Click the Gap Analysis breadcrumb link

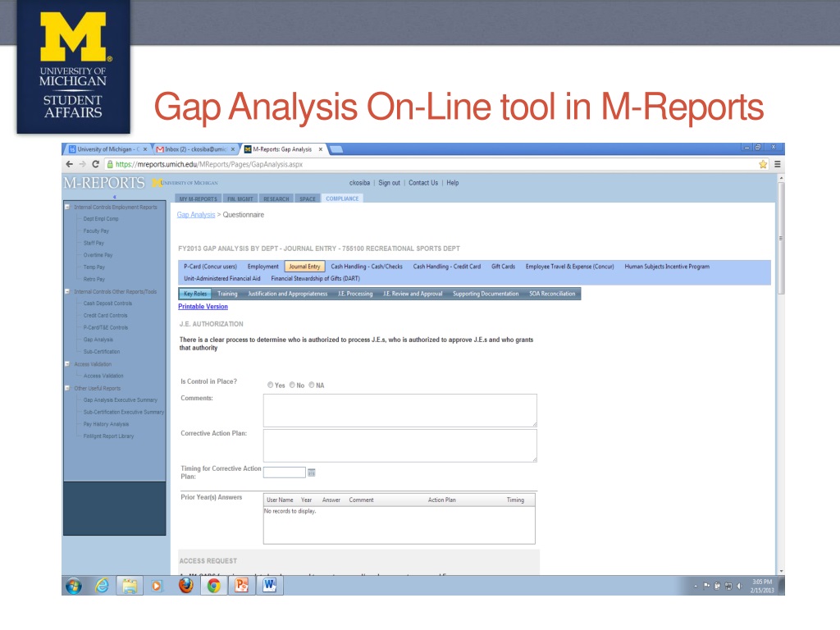196,215
